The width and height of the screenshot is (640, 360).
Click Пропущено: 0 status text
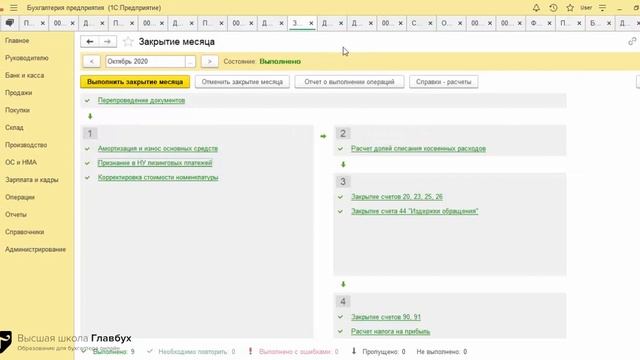tap(384, 352)
